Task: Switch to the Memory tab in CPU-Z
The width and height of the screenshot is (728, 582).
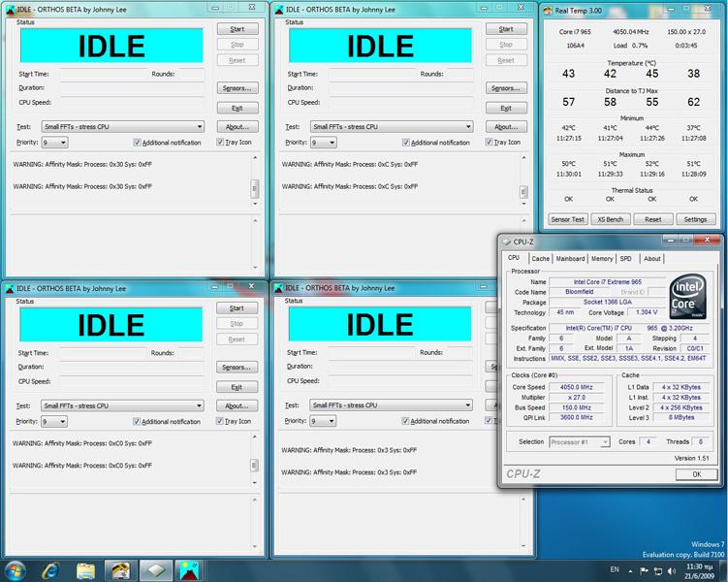Action: [x=602, y=259]
